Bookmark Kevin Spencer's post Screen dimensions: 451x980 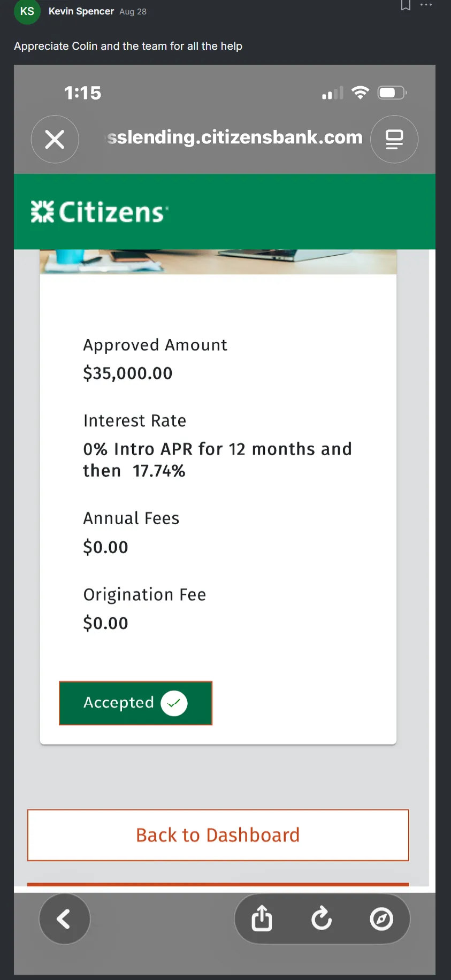pos(406,5)
